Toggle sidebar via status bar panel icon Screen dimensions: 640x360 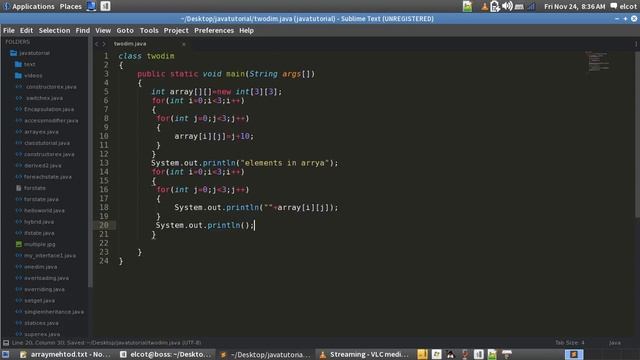pyautogui.click(x=6, y=343)
